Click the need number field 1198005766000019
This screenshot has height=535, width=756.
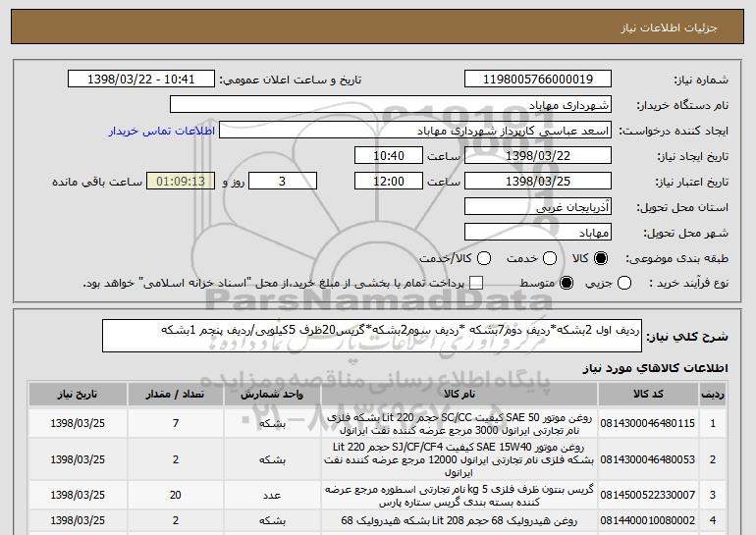click(x=538, y=80)
